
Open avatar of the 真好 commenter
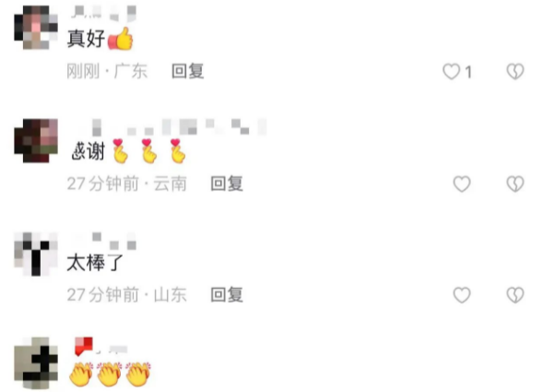tap(36, 28)
